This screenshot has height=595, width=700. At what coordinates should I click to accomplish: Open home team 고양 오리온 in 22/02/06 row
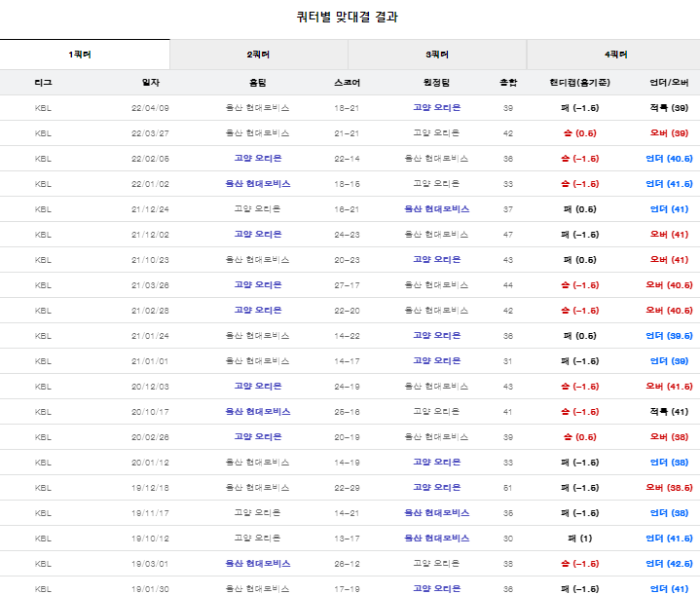[258, 158]
